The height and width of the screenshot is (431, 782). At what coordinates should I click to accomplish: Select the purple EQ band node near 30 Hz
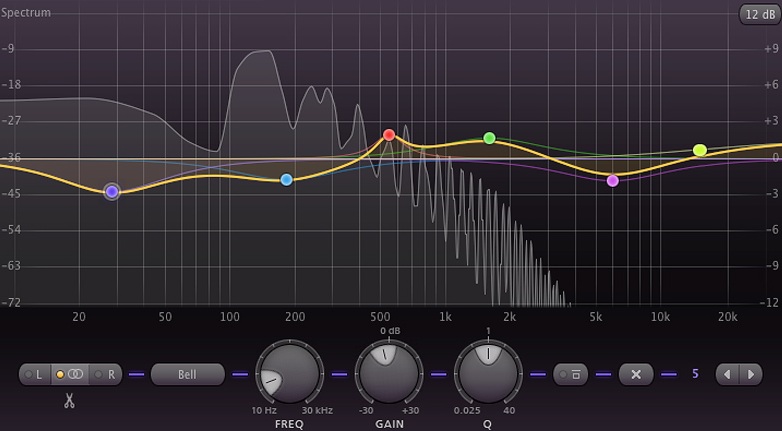[112, 192]
